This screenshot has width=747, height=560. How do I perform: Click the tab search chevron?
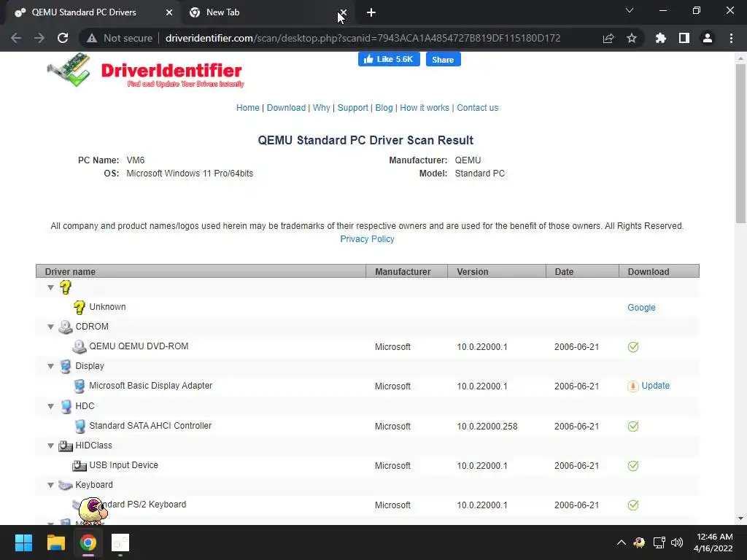pos(630,10)
